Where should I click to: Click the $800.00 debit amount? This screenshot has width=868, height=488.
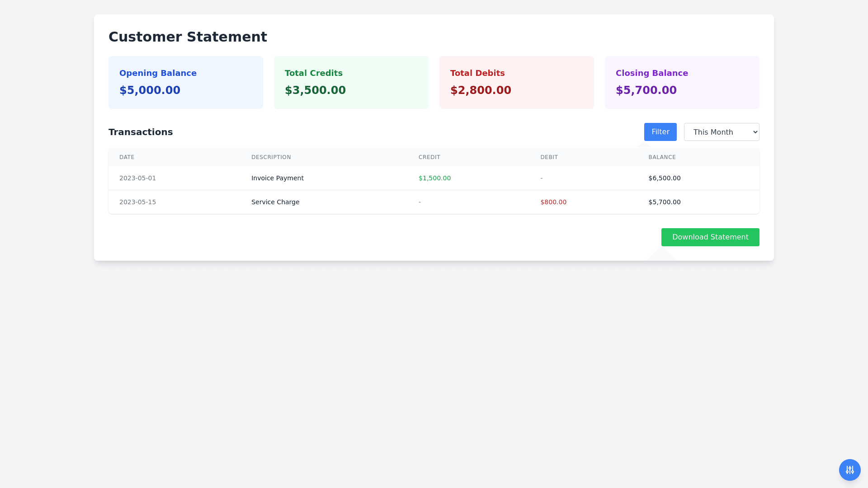(553, 202)
